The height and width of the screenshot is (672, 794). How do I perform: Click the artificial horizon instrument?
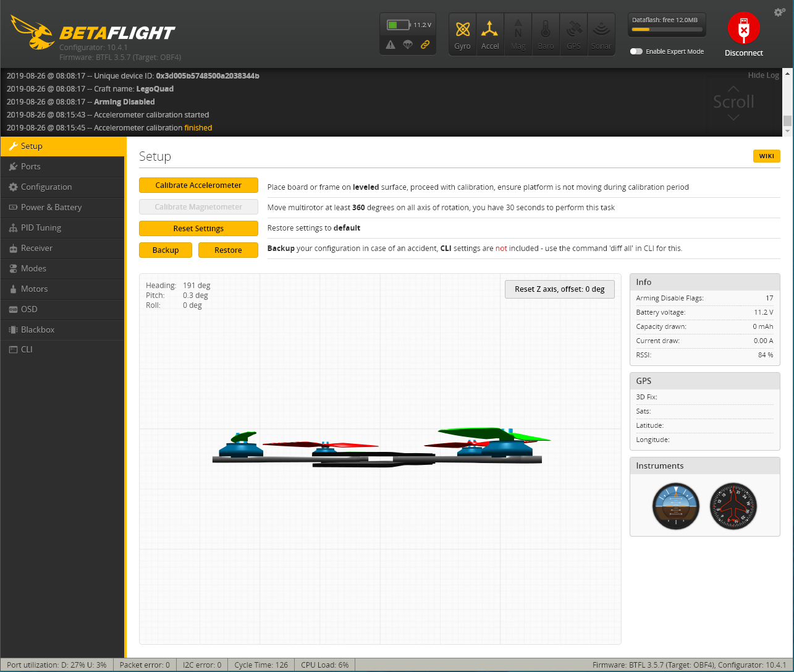(x=676, y=507)
